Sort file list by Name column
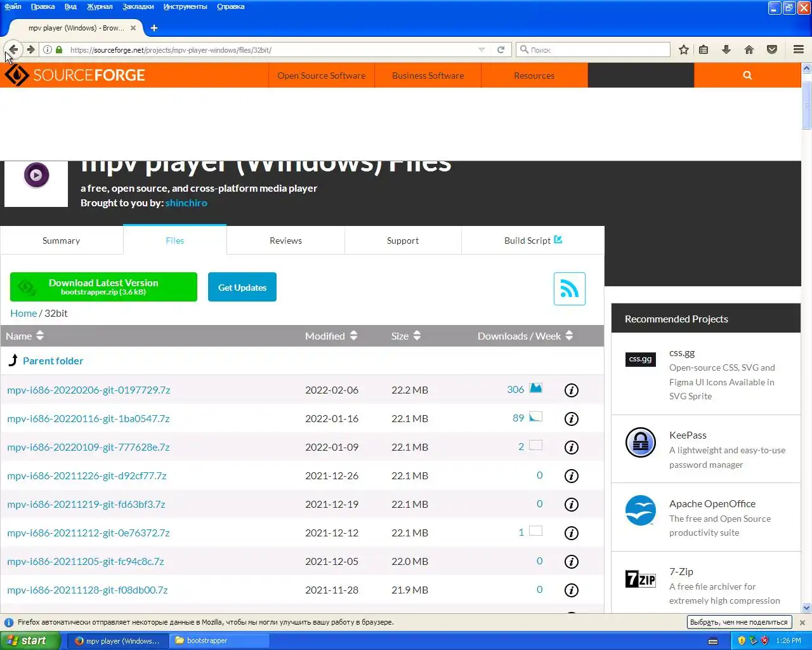 point(25,336)
